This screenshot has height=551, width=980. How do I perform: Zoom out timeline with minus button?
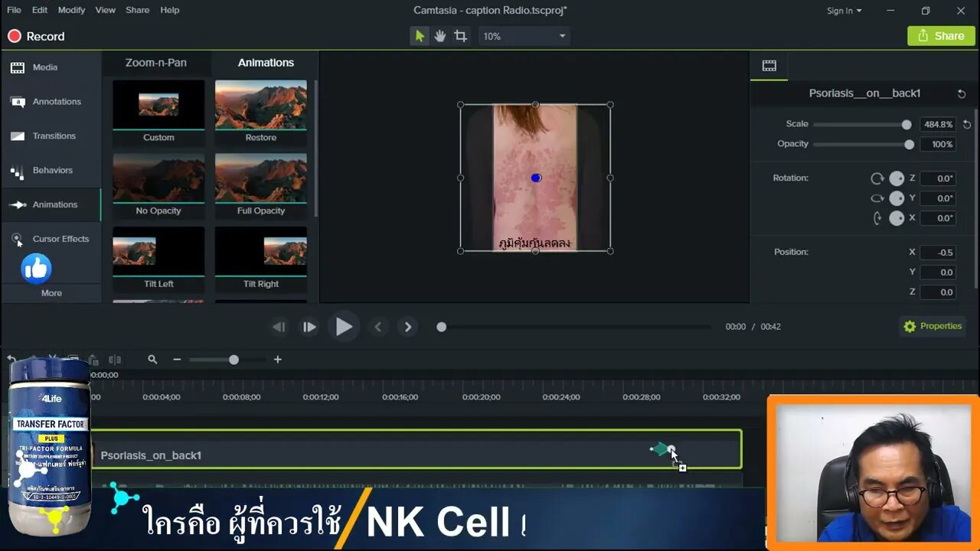coord(177,360)
